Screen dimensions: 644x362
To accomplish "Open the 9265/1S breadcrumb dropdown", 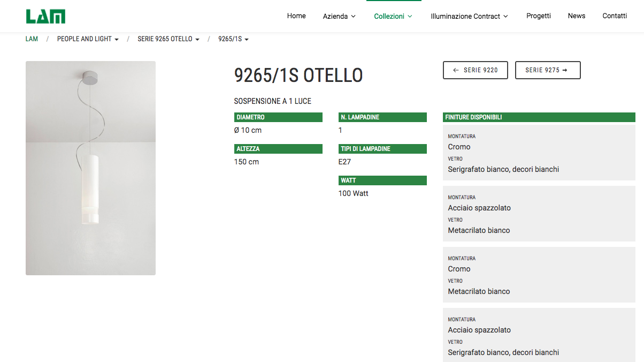I will [x=233, y=39].
